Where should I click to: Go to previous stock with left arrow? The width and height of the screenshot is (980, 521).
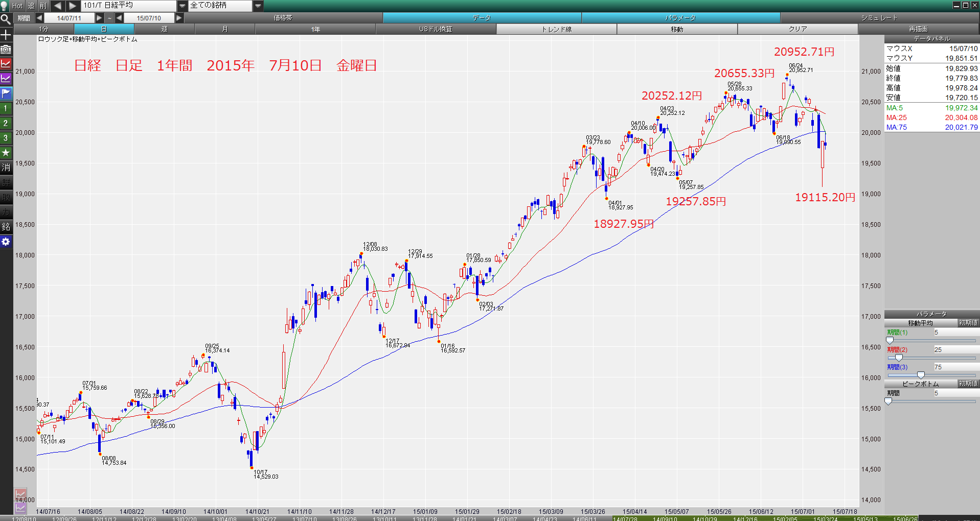(x=57, y=6)
